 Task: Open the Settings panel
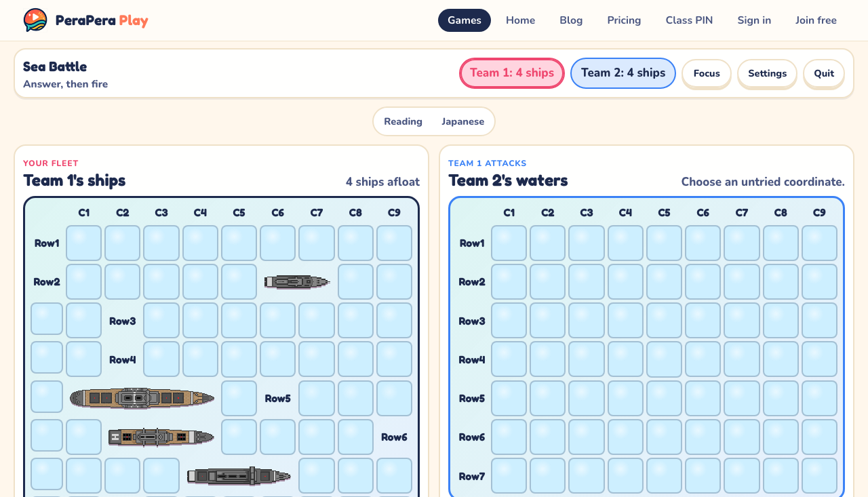coord(768,73)
